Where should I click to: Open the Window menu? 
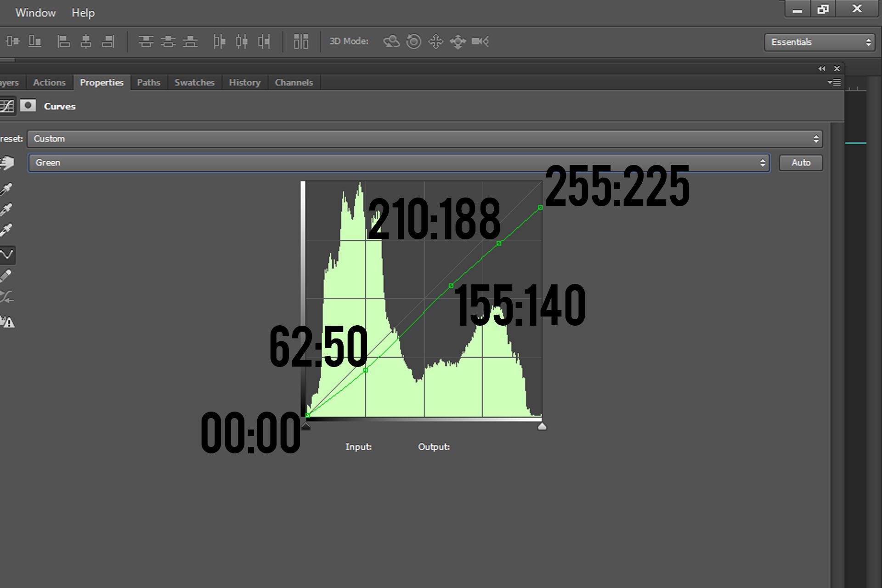pos(36,12)
